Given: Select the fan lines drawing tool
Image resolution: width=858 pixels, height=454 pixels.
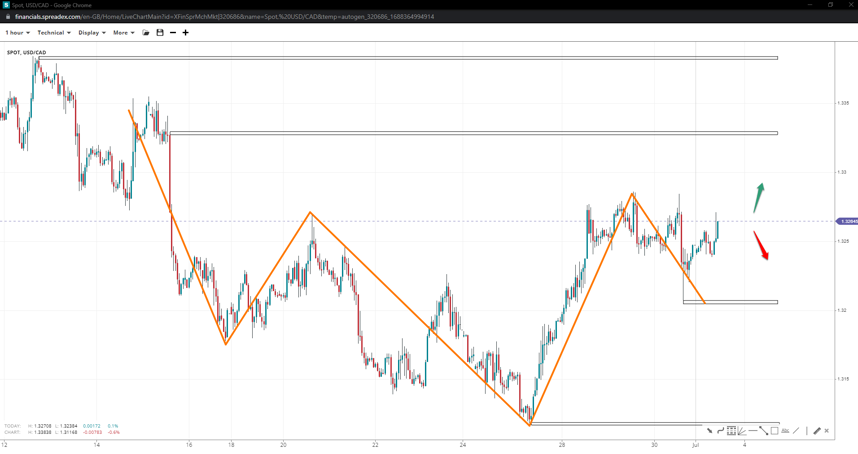Looking at the screenshot, I should 742,431.
